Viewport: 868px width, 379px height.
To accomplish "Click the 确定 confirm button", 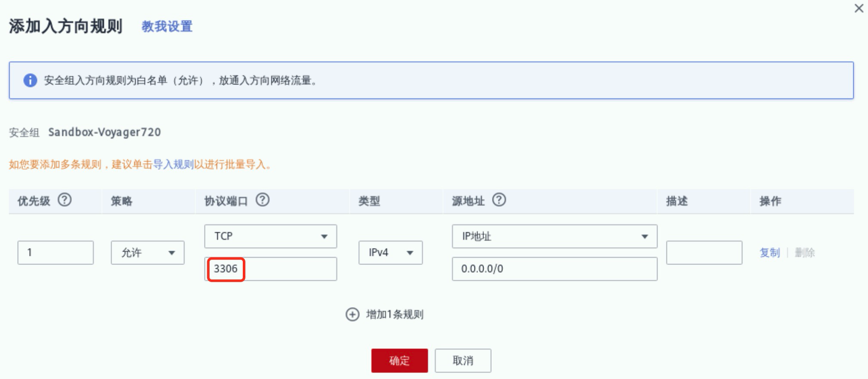I will 399,360.
